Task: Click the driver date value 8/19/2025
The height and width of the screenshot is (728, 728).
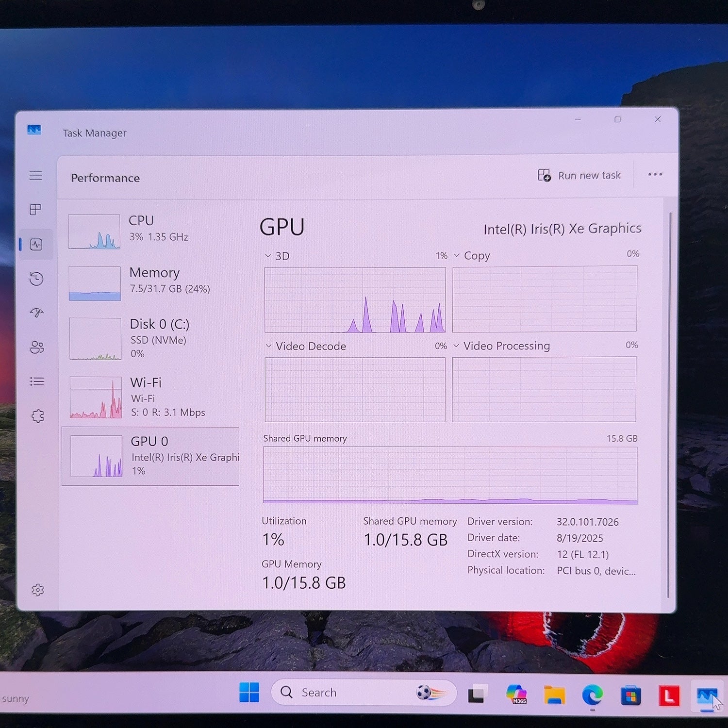Action: tap(580, 538)
